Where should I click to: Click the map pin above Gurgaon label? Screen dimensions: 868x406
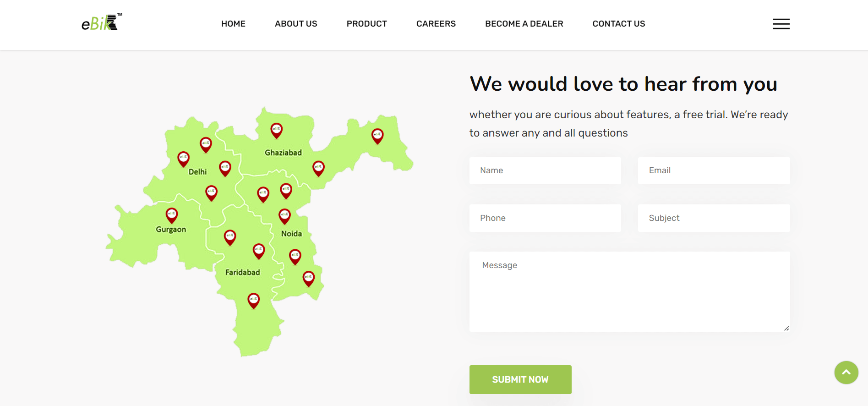click(172, 215)
